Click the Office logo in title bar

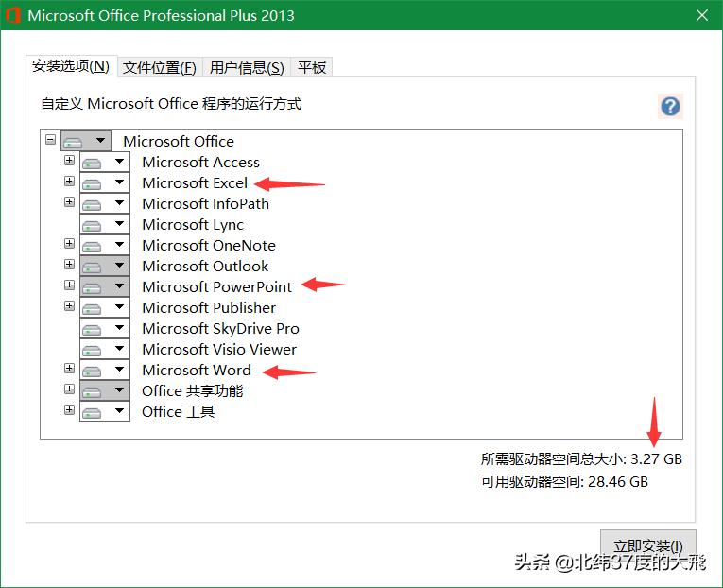click(x=12, y=15)
